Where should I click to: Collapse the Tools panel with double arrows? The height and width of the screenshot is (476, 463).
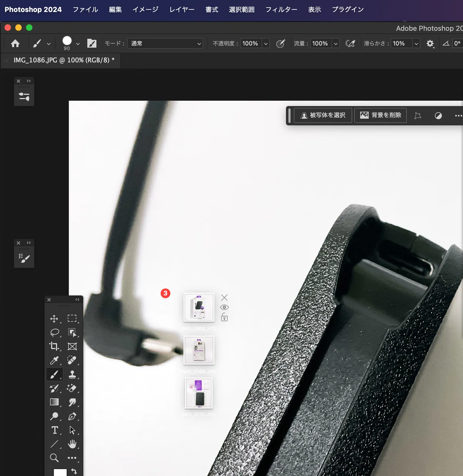tap(77, 300)
